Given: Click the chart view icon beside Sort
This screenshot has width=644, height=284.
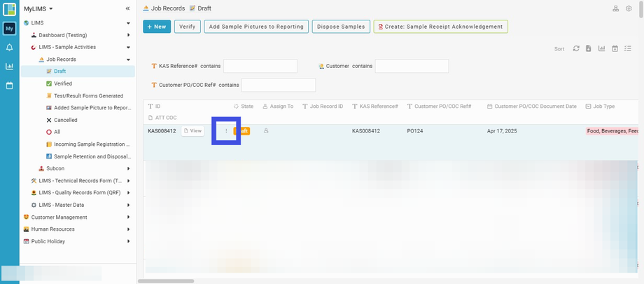Looking at the screenshot, I should [602, 48].
